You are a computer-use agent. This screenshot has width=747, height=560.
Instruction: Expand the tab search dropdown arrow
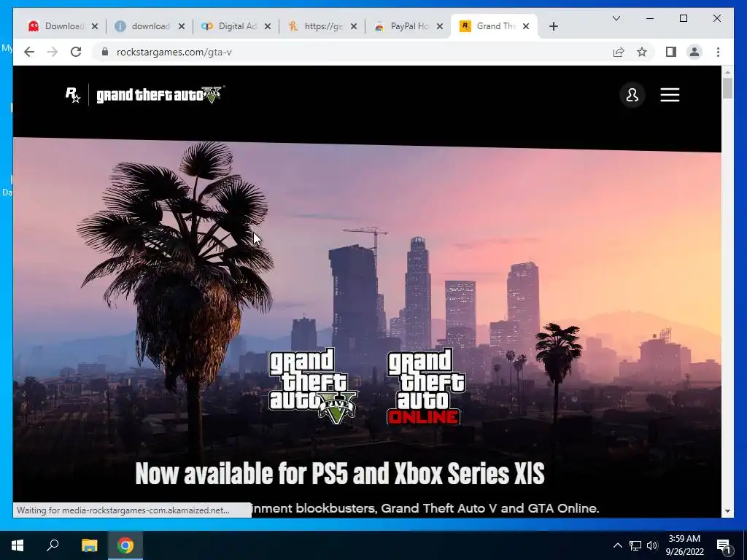[x=616, y=18]
